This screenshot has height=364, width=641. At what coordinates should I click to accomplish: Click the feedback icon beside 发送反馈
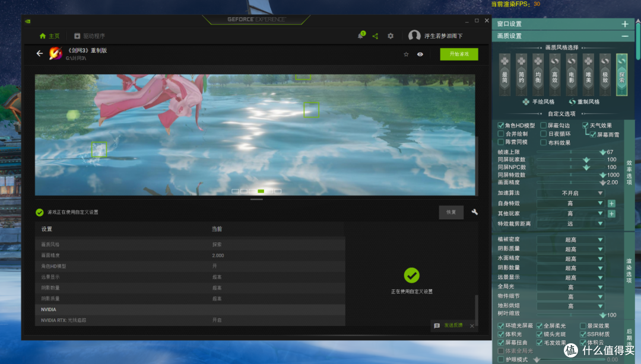click(437, 325)
